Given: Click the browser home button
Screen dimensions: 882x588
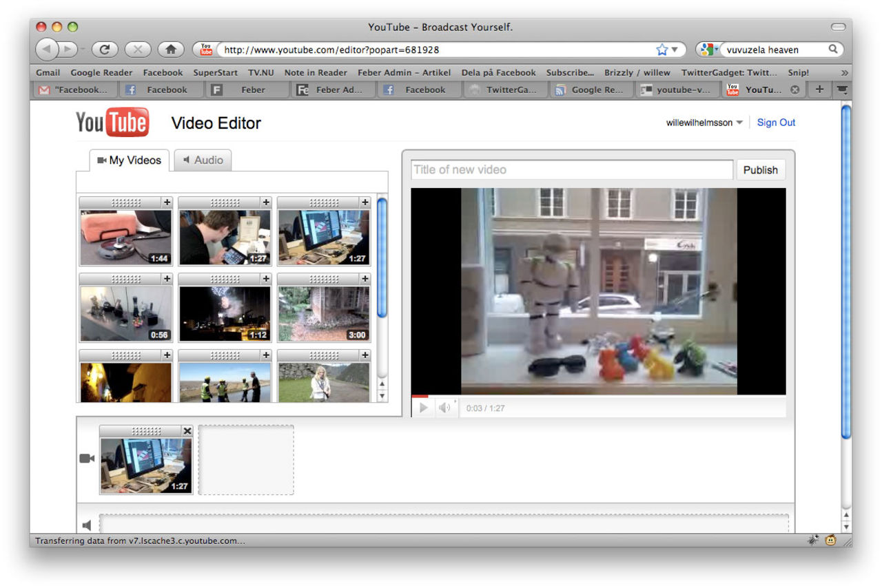Looking at the screenshot, I should pyautogui.click(x=170, y=49).
